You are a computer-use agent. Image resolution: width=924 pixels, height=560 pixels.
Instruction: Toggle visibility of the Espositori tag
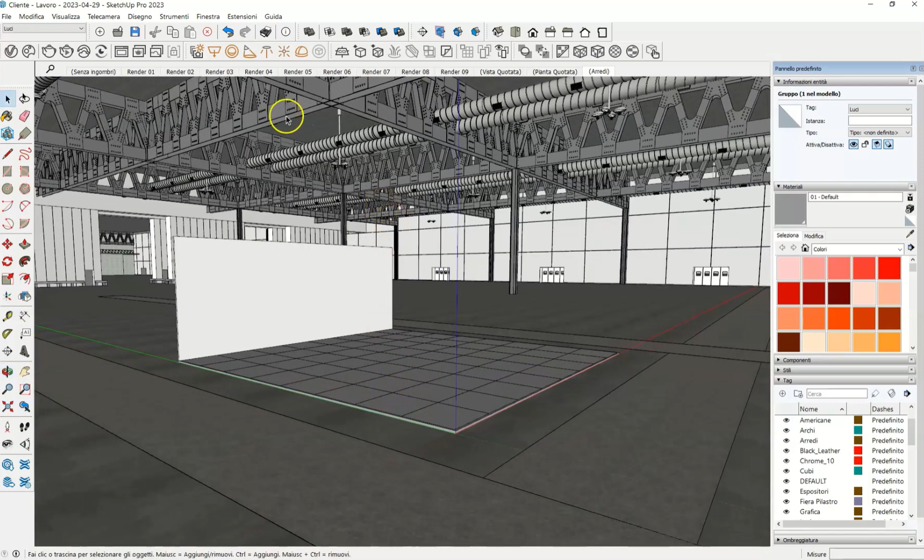[786, 492]
